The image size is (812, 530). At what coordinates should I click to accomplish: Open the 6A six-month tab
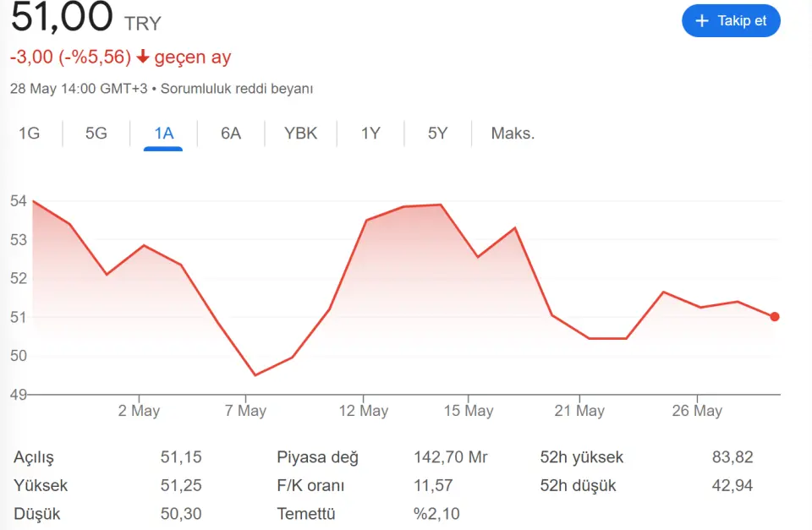[x=231, y=134]
